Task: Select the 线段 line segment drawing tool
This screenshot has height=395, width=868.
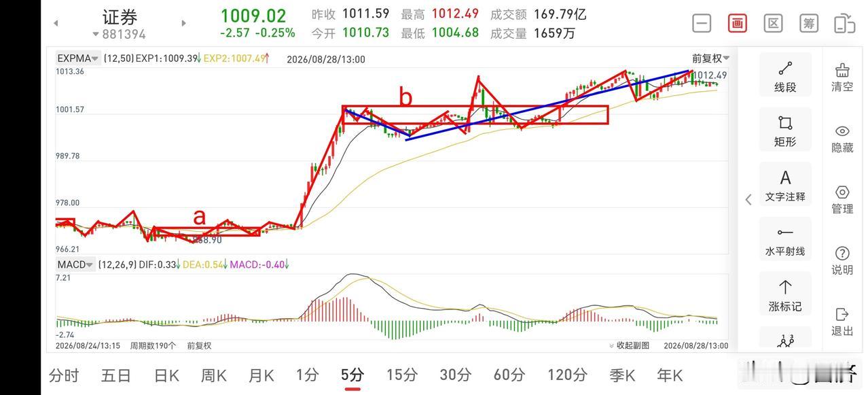Action: (785, 76)
